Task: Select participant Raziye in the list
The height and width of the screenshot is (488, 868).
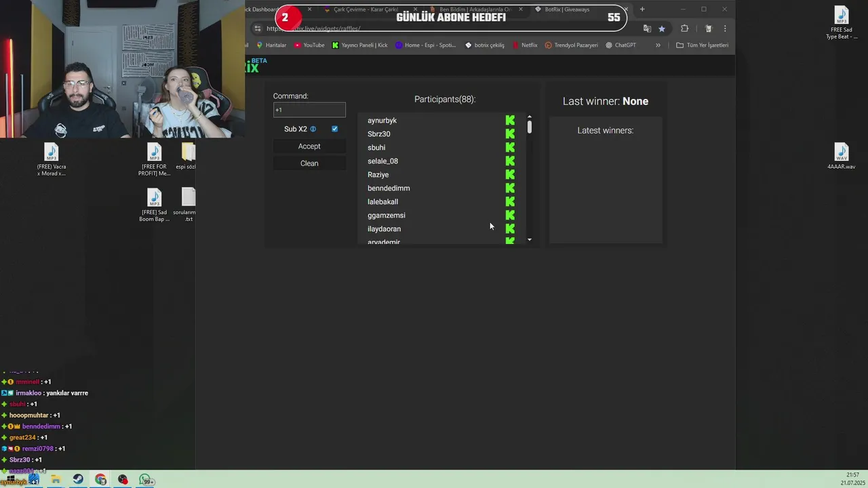Action: [x=378, y=175]
